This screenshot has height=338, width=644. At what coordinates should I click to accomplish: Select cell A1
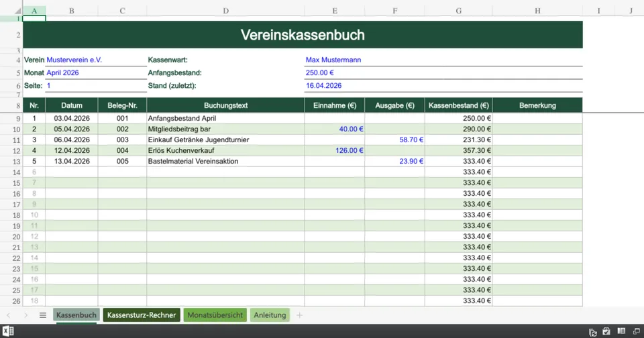[34, 19]
